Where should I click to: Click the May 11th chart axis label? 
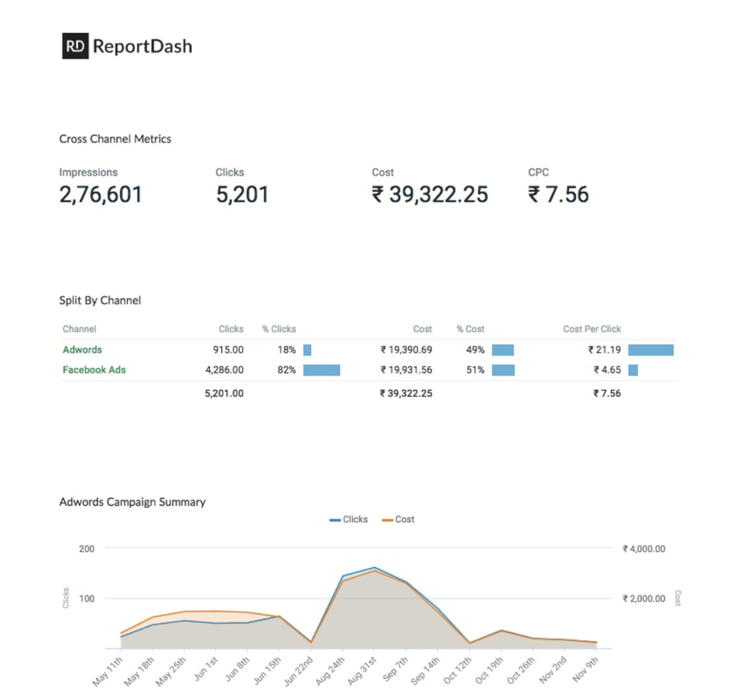coord(108,672)
